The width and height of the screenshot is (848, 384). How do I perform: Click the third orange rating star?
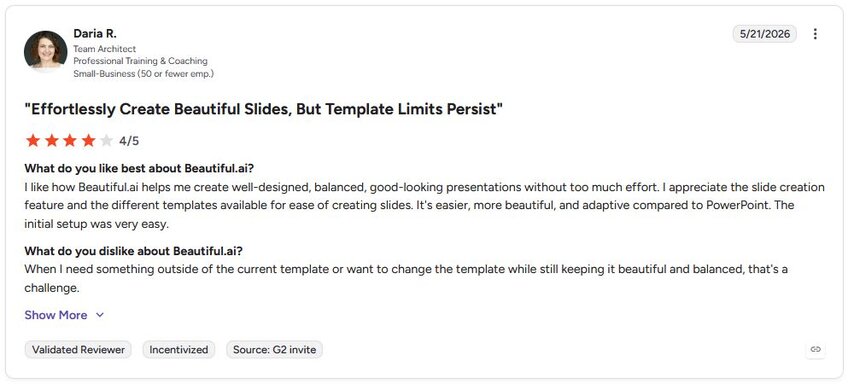pyautogui.click(x=70, y=141)
